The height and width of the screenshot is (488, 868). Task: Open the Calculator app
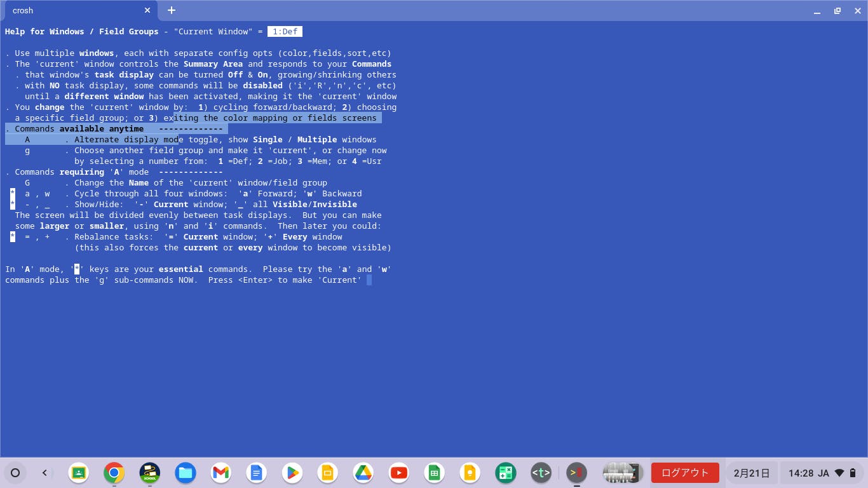pos(506,473)
